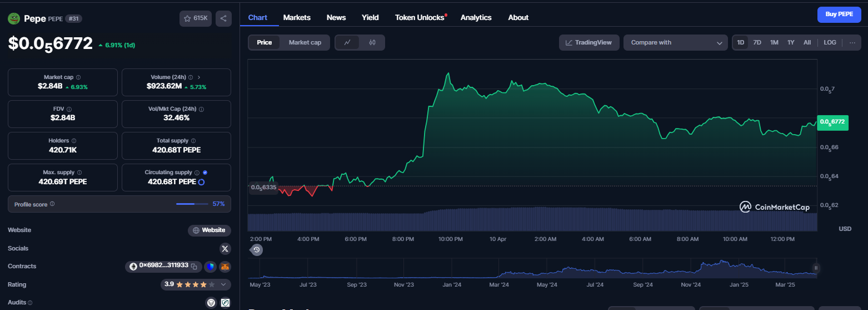Click the chart history replay icon

tap(257, 250)
